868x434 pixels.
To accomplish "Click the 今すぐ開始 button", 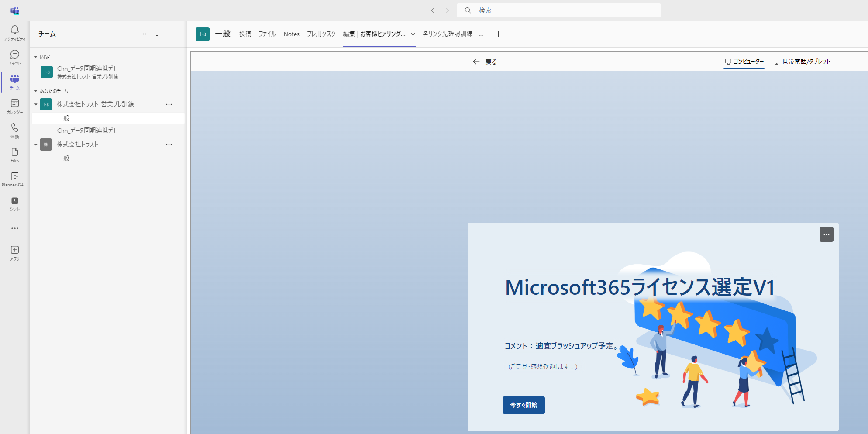I will click(x=524, y=405).
